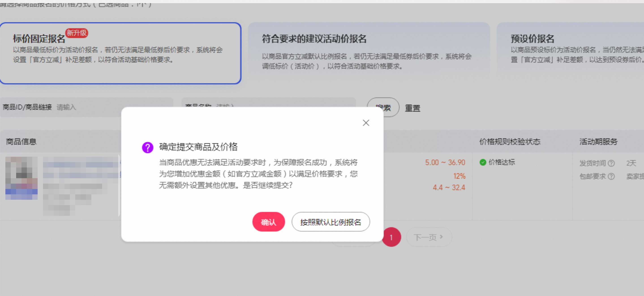Screen dimensions: 644x296
Task: Close the confirmation dialog with the X
Action: click(x=366, y=123)
